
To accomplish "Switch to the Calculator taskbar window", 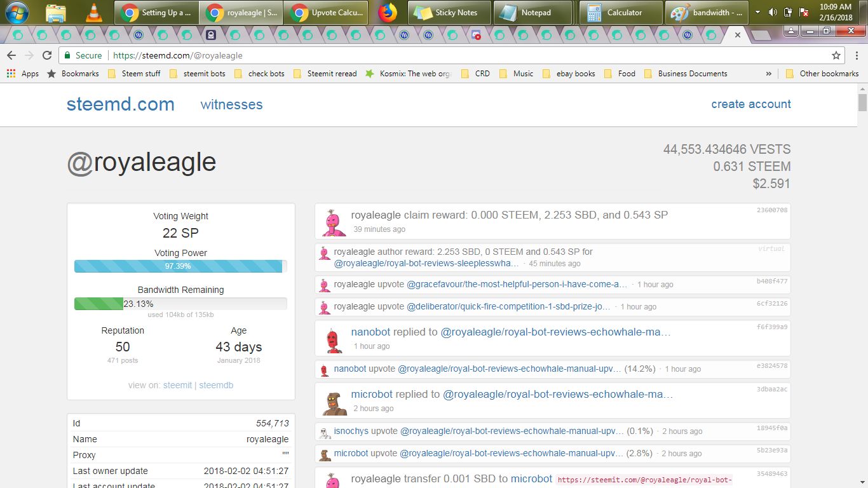I will click(x=621, y=12).
